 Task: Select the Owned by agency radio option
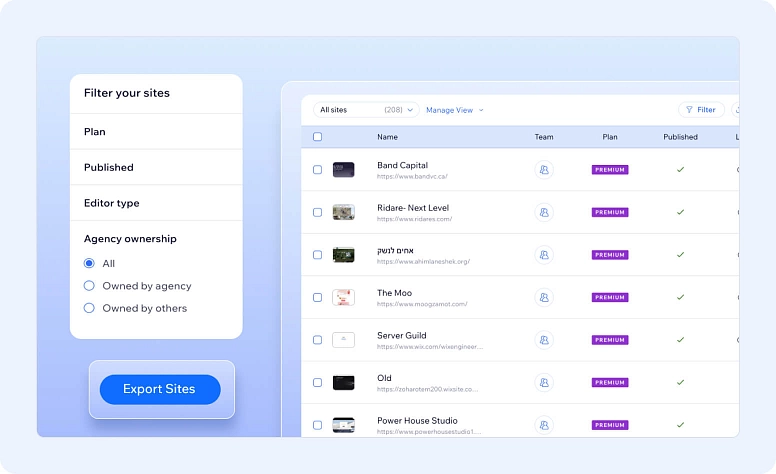pos(89,286)
